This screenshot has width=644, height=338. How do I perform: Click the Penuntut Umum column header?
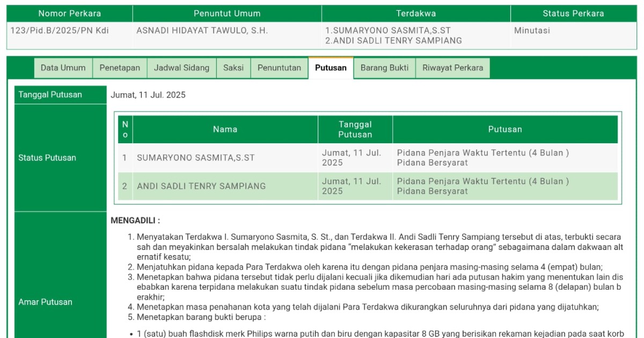pyautogui.click(x=227, y=13)
